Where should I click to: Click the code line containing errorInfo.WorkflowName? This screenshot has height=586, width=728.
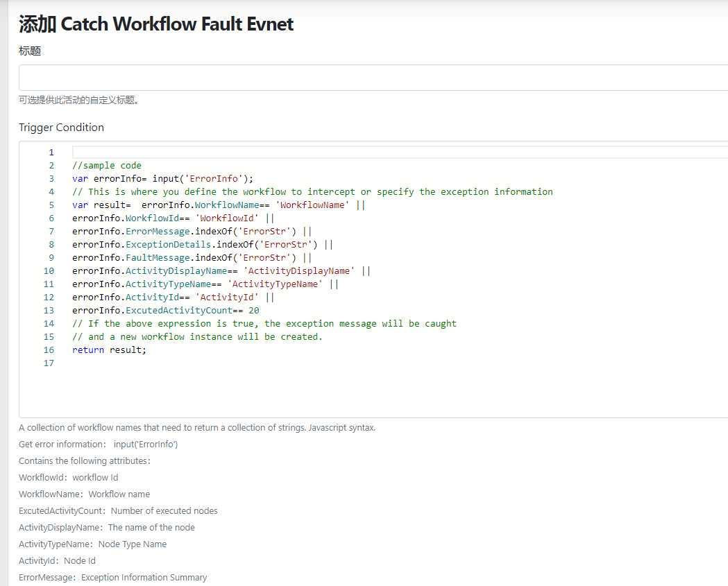click(219, 205)
